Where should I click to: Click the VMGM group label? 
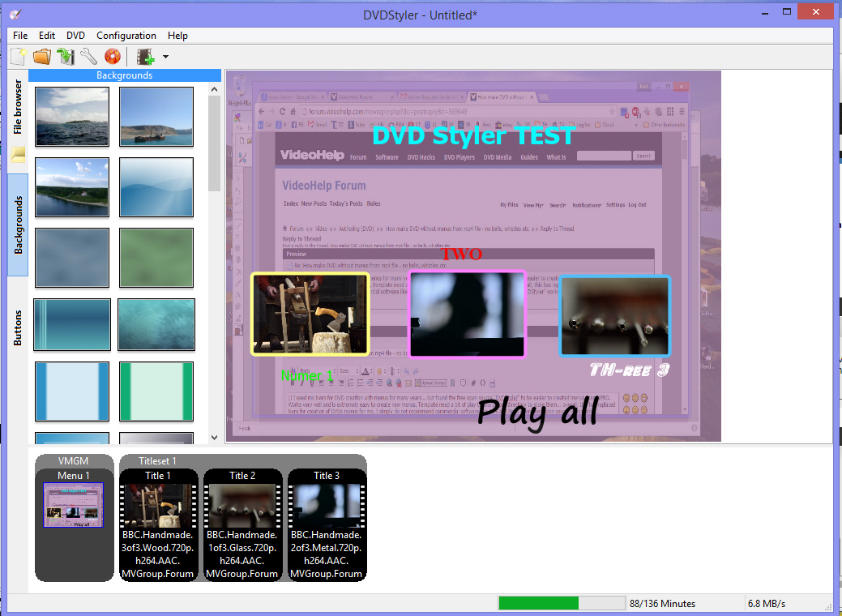coord(74,461)
